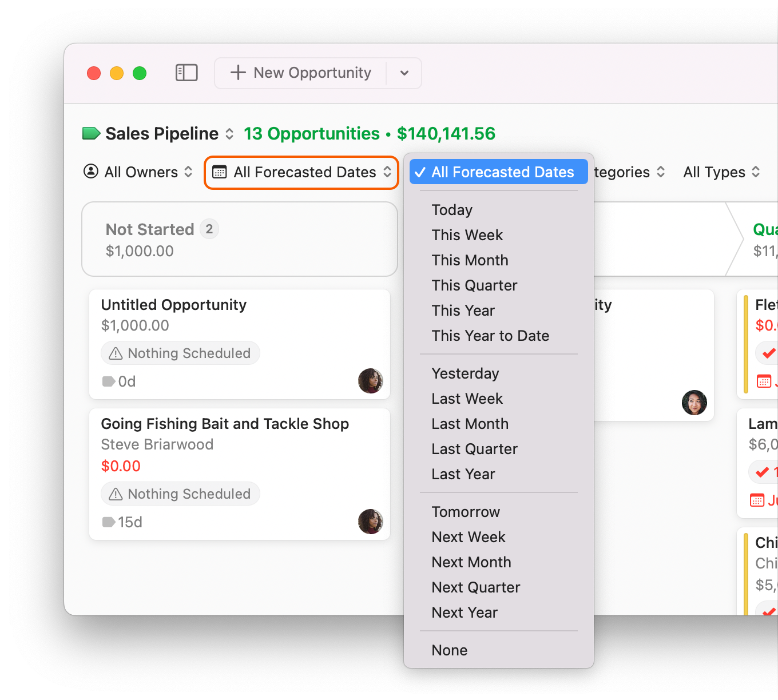Click the calendar icon in the highlighted date filter
The height and width of the screenshot is (700, 778).
click(220, 172)
